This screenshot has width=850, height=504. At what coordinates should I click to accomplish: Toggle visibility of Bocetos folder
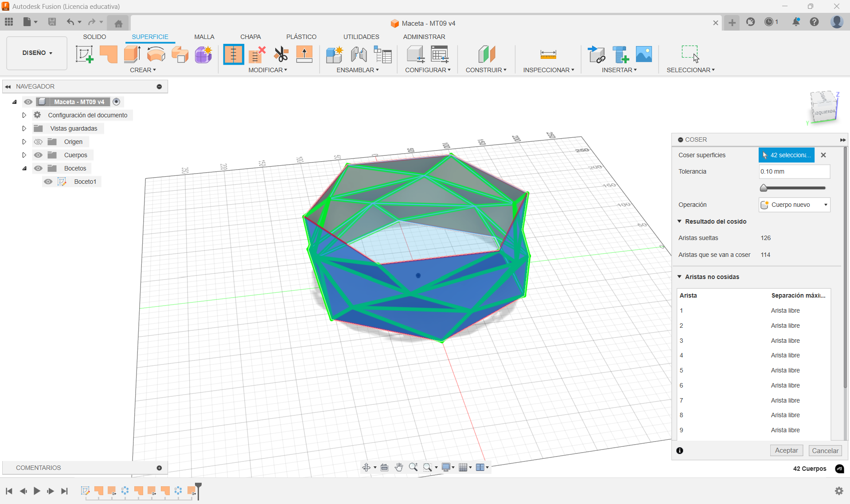(x=38, y=168)
